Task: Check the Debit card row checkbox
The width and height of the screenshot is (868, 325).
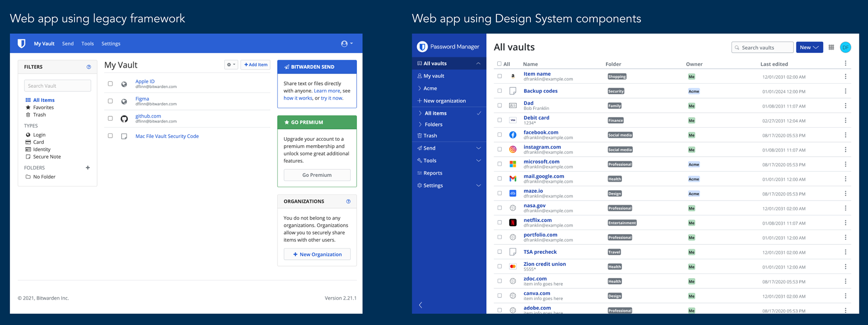Action: (500, 120)
